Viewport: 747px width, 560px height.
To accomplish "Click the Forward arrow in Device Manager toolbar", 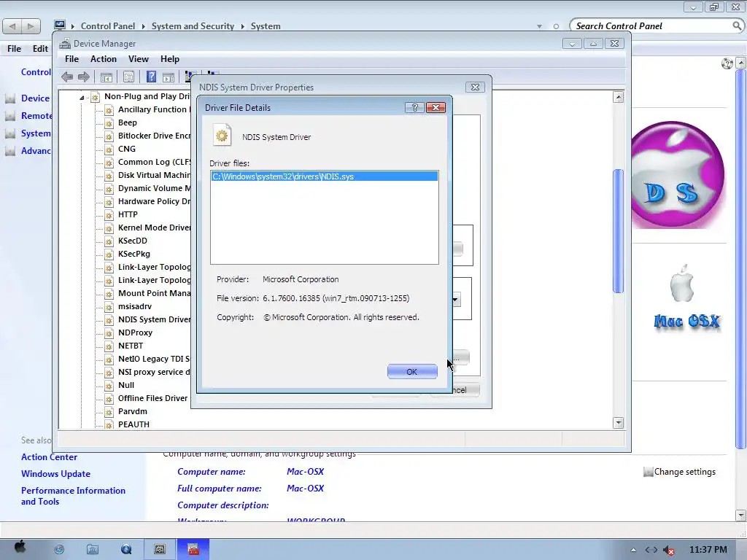I will pyautogui.click(x=84, y=77).
